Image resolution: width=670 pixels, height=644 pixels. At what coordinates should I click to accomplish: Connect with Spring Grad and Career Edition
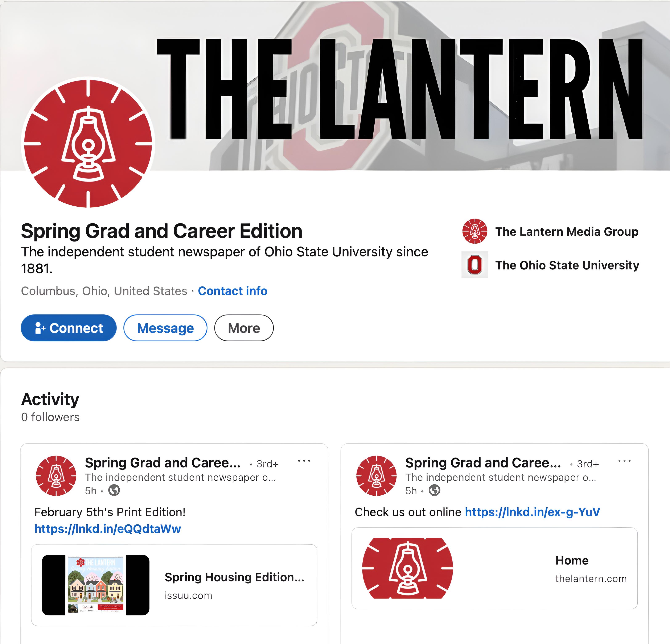pos(69,328)
